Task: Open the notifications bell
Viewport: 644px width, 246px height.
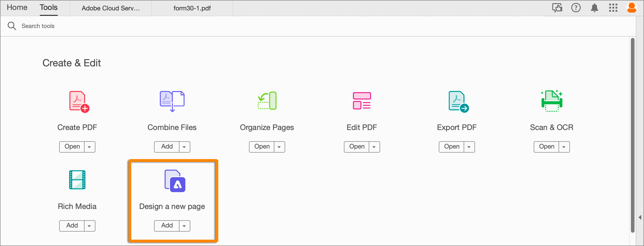Action: point(594,8)
